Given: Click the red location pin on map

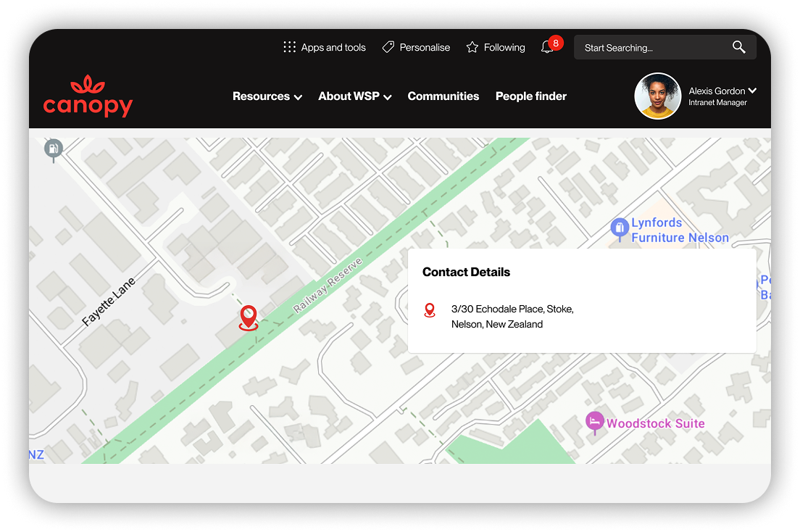Looking at the screenshot, I should click(249, 317).
